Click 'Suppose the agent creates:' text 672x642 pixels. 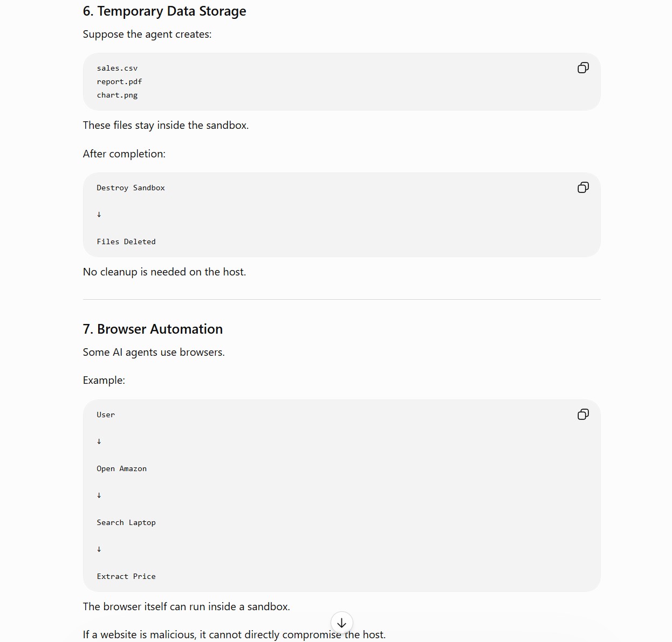147,34
